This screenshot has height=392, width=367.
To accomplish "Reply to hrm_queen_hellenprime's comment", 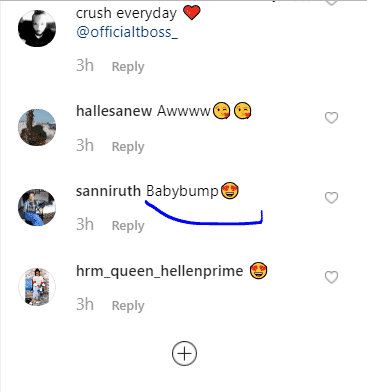I will coord(128,306).
